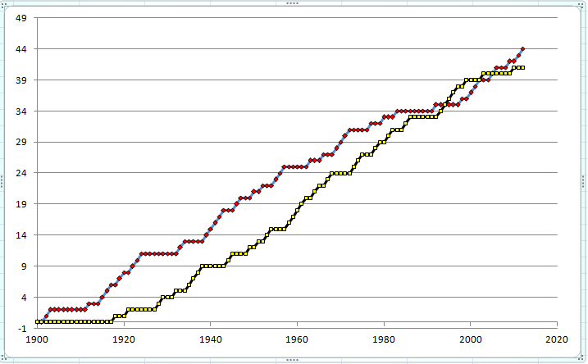The width and height of the screenshot is (588, 364).
Task: Select the vertical axis label 34
Action: [21, 111]
